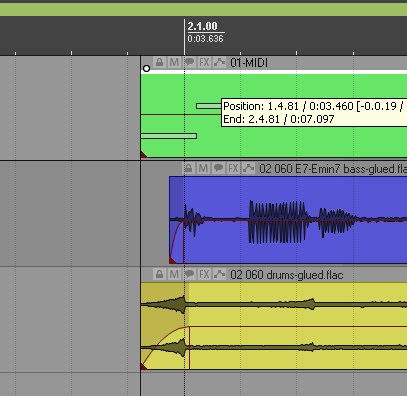The width and height of the screenshot is (407, 396).
Task: Mute the bass-glued.flac item
Action: (203, 168)
